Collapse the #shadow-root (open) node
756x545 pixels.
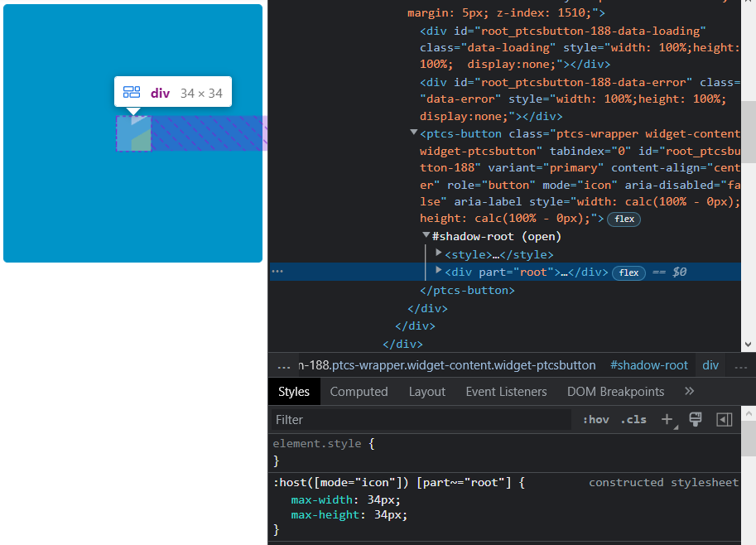coord(425,236)
